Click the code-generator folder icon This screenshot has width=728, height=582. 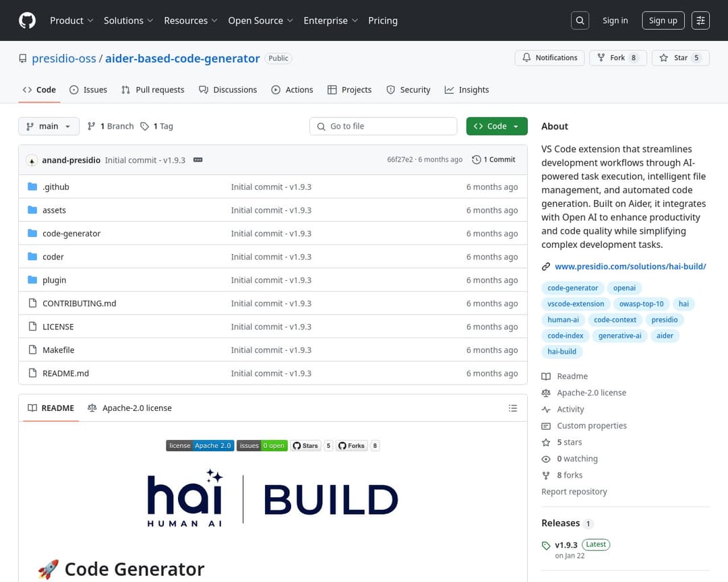(x=32, y=233)
